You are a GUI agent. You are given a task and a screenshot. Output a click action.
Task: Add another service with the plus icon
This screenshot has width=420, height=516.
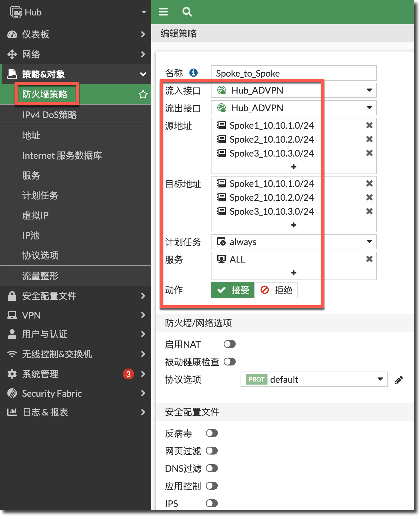[294, 273]
